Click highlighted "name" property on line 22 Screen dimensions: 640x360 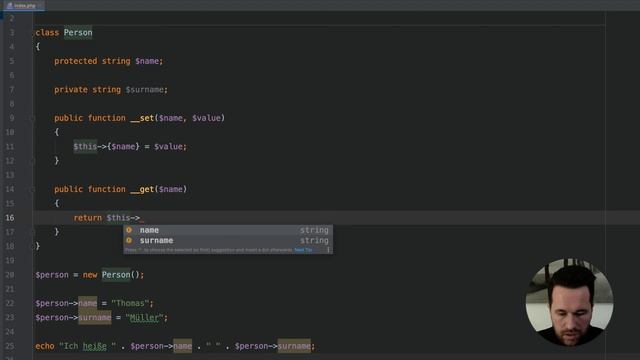click(88, 303)
